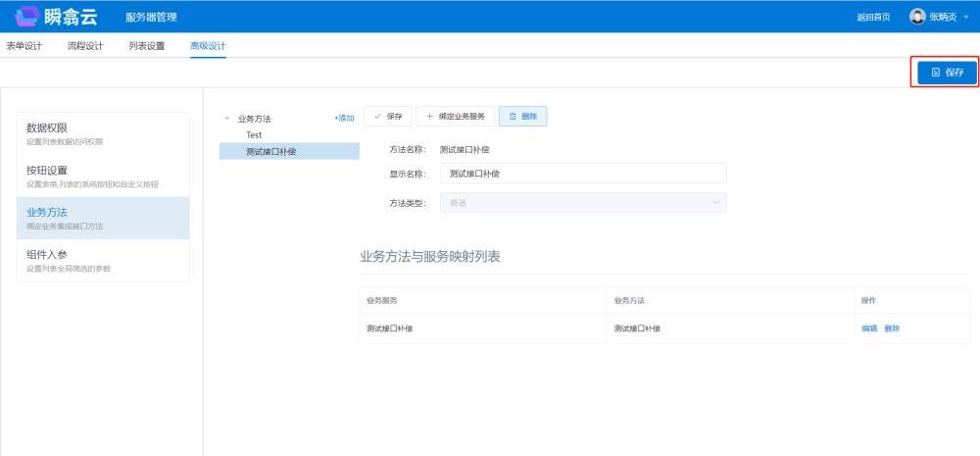The height and width of the screenshot is (456, 980).
Task: Open the 张炳炎 user dropdown arrow
Action: [966, 17]
